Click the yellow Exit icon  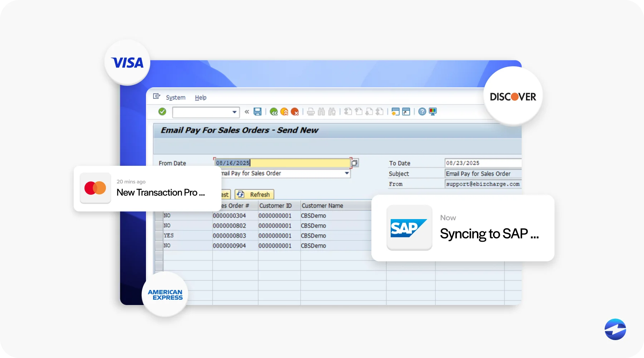click(284, 112)
